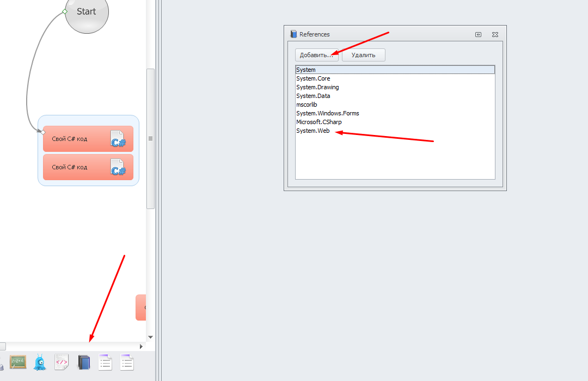Click the book icon in the References title bar
Image resolution: width=588 pixels, height=381 pixels.
[x=293, y=34]
